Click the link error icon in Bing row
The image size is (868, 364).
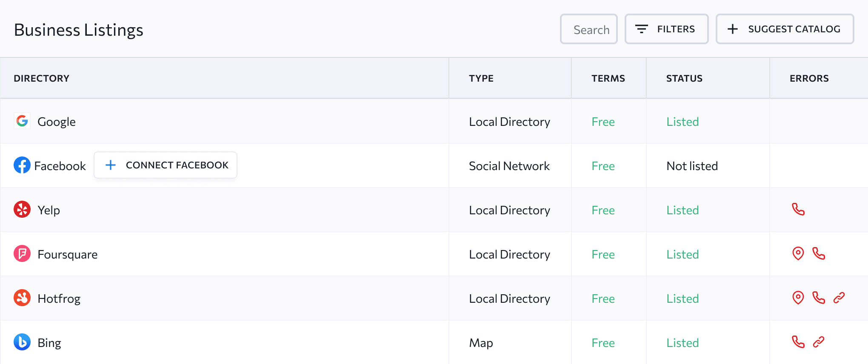[819, 342]
